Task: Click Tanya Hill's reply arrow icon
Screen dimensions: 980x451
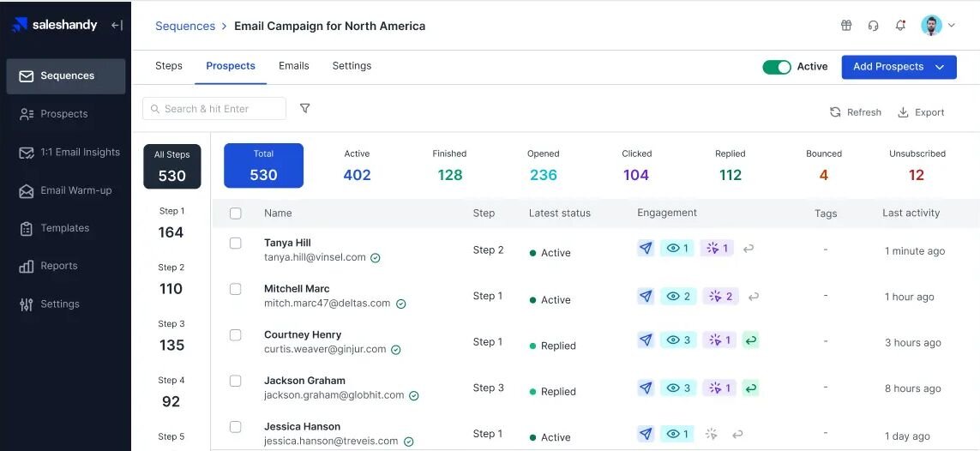Action: click(749, 249)
